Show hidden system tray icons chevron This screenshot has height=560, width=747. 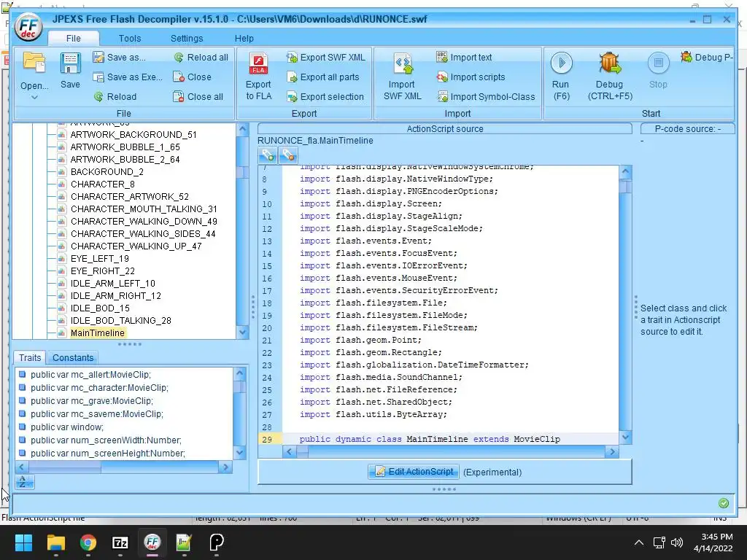(639, 542)
